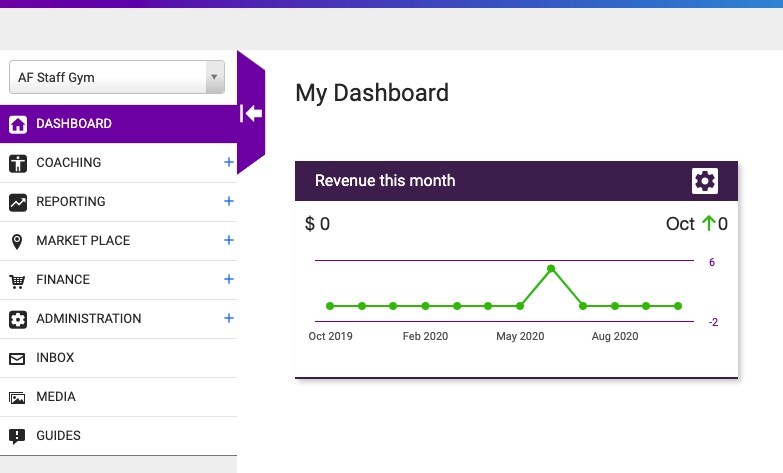Click the $ 0 revenue value
783x473 pixels.
(x=318, y=224)
